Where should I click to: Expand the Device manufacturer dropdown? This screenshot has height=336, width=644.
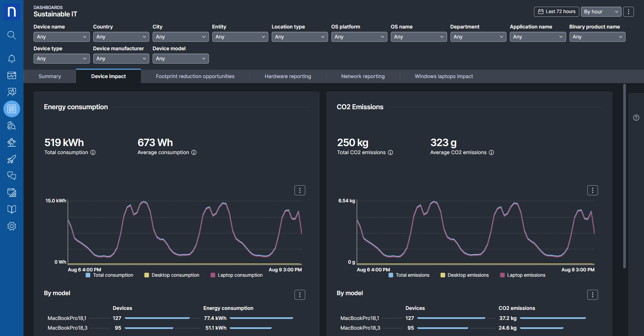pos(121,59)
